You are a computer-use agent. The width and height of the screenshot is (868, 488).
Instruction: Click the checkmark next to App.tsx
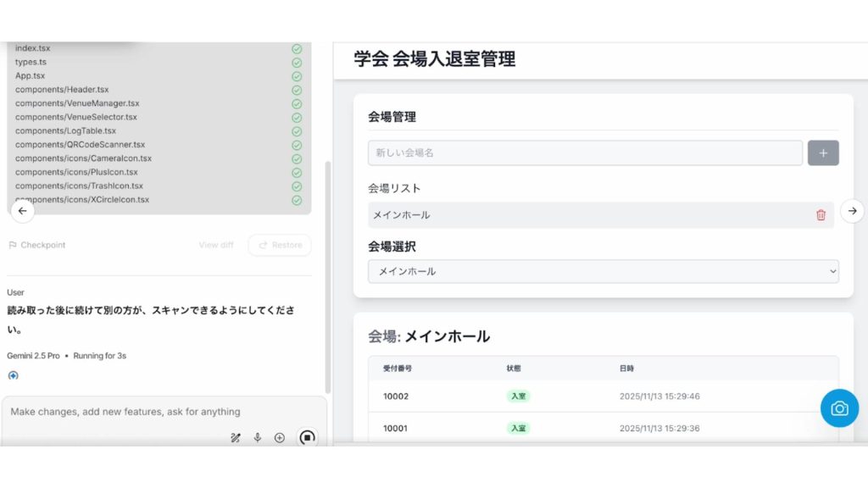297,76
